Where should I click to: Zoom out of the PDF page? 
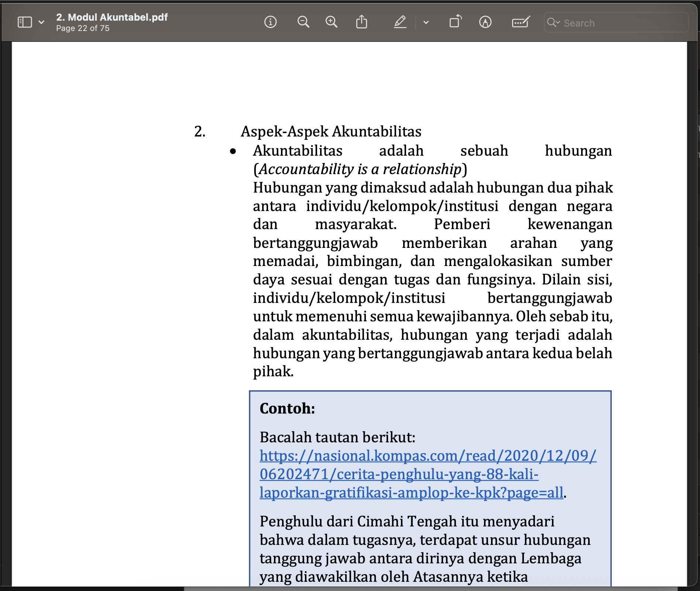(303, 22)
